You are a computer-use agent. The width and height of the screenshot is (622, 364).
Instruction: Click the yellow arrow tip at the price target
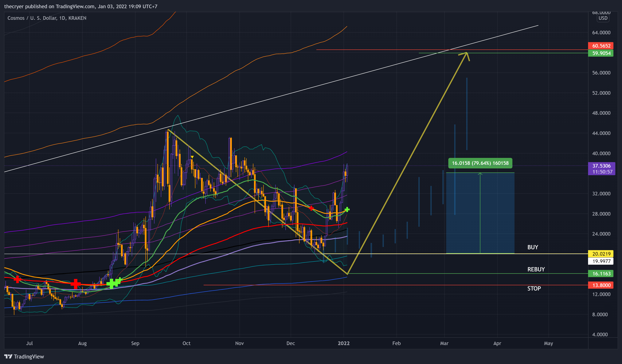point(466,53)
